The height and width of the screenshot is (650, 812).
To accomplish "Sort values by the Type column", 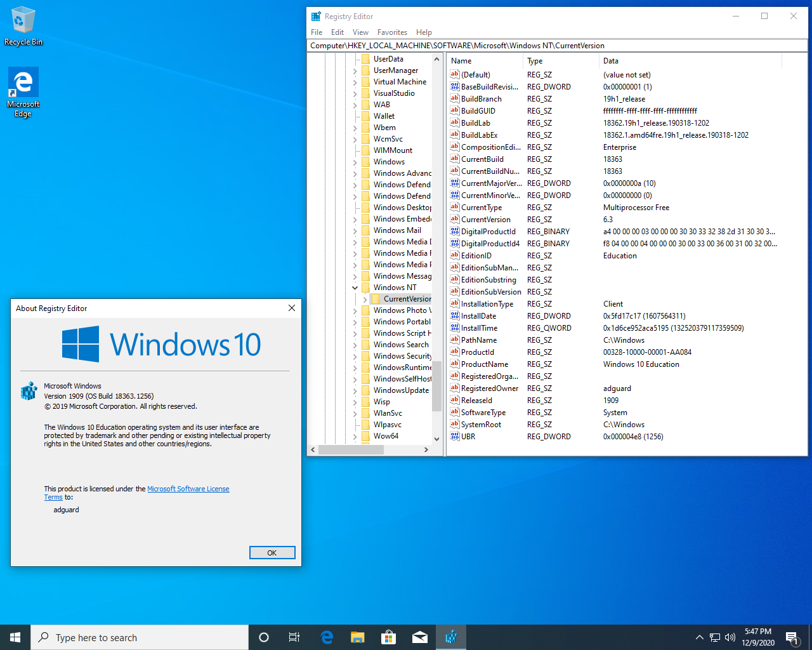I will point(561,61).
